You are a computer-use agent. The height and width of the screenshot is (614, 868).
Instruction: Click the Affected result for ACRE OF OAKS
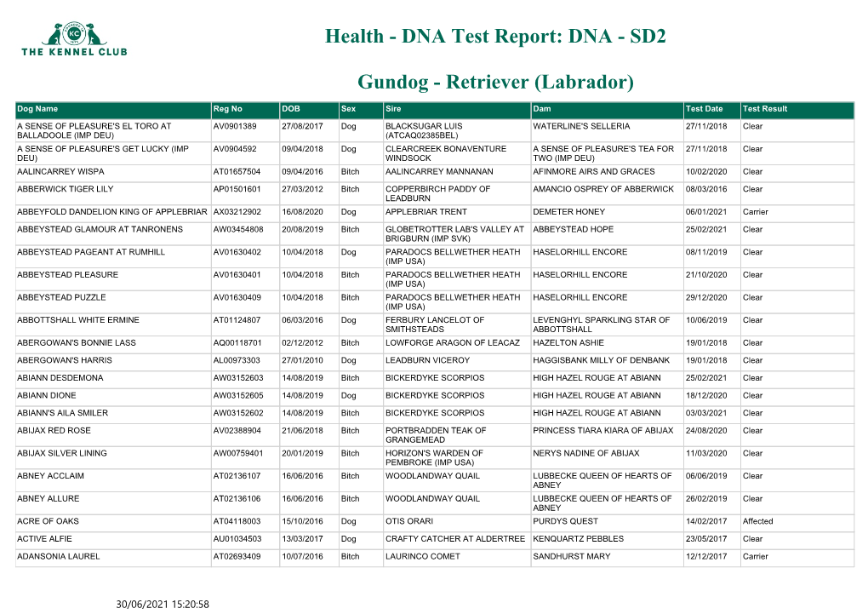757,521
